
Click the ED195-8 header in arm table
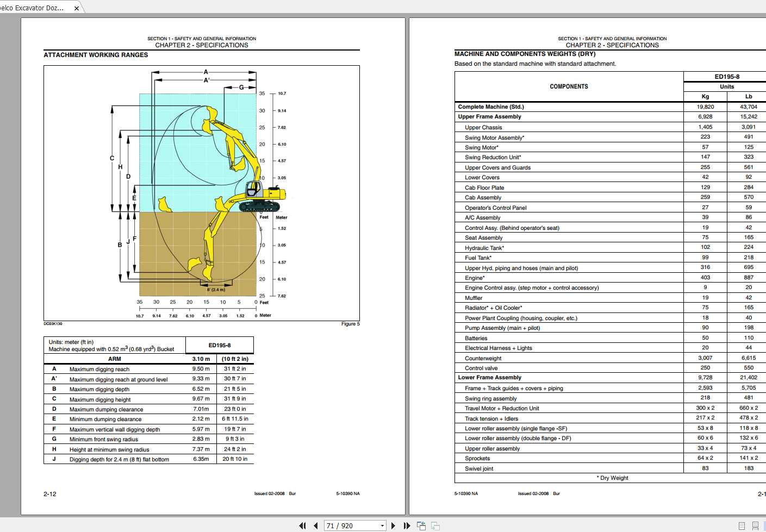[x=220, y=345]
